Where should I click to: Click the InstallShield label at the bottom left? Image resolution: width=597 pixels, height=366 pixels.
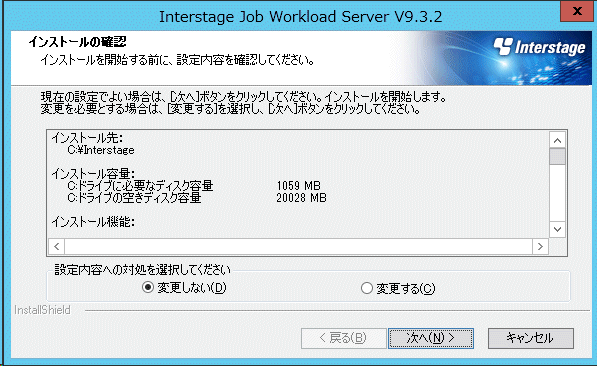tap(42, 310)
